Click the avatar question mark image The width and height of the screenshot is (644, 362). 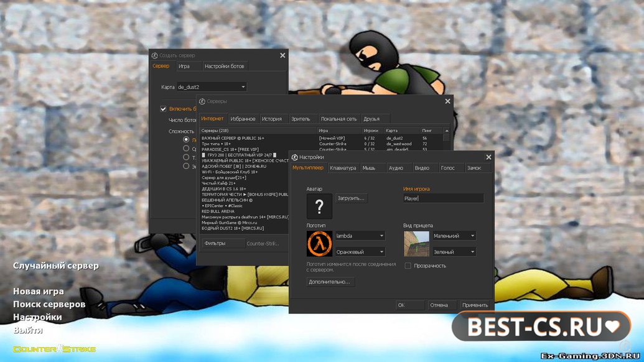coord(319,206)
